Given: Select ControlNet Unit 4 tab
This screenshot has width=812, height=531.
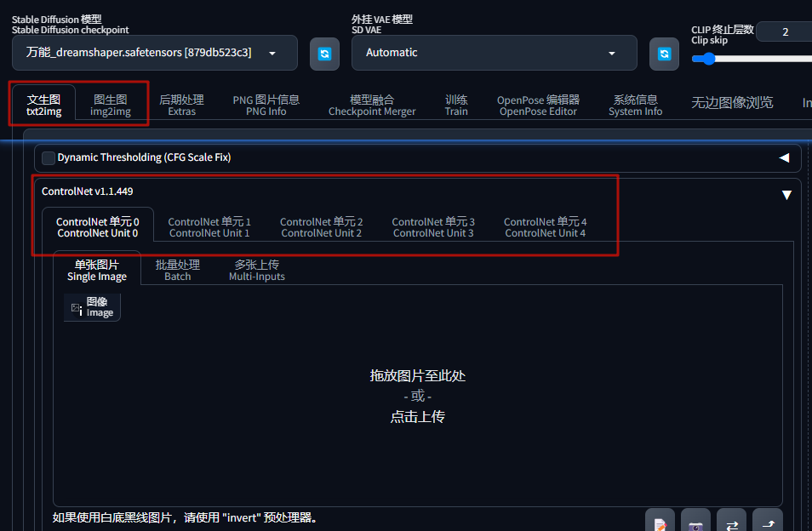Looking at the screenshot, I should [546, 227].
